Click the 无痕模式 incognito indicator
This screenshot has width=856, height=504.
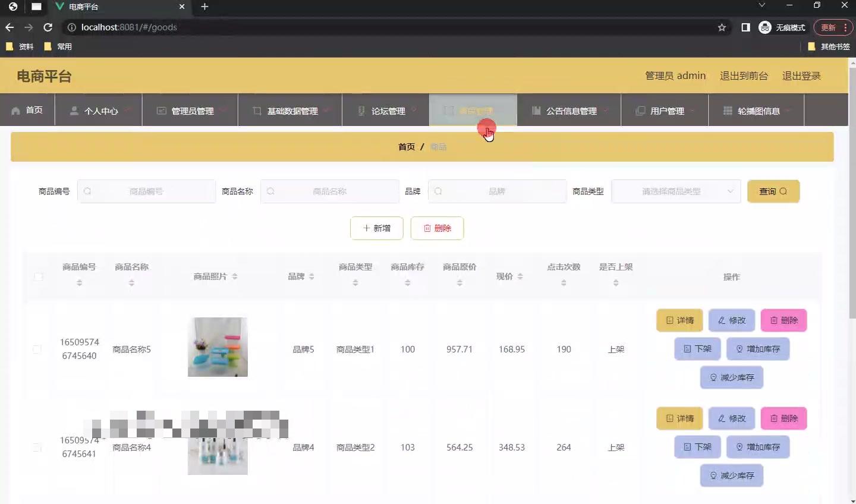pos(782,27)
